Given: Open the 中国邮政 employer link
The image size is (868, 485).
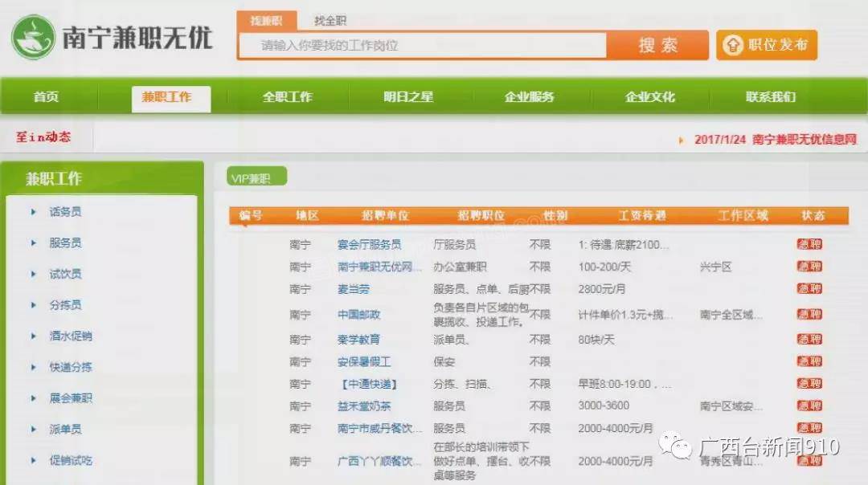Looking at the screenshot, I should coord(358,315).
